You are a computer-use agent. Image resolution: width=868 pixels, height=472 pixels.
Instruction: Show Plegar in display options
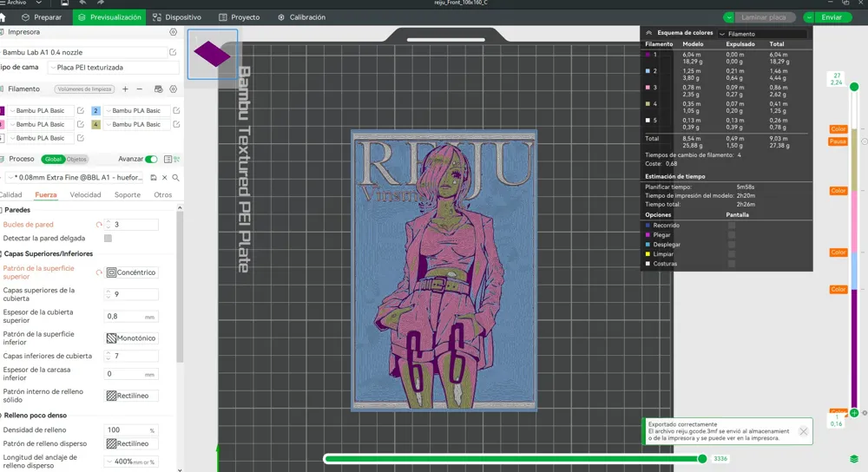click(732, 234)
